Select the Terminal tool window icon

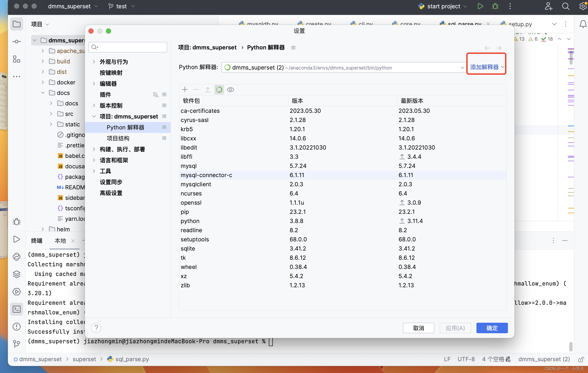17,309
